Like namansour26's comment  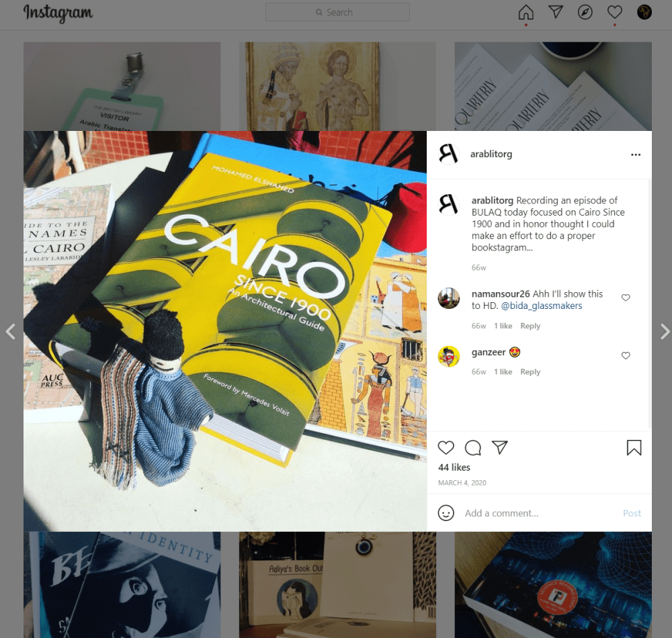626,298
